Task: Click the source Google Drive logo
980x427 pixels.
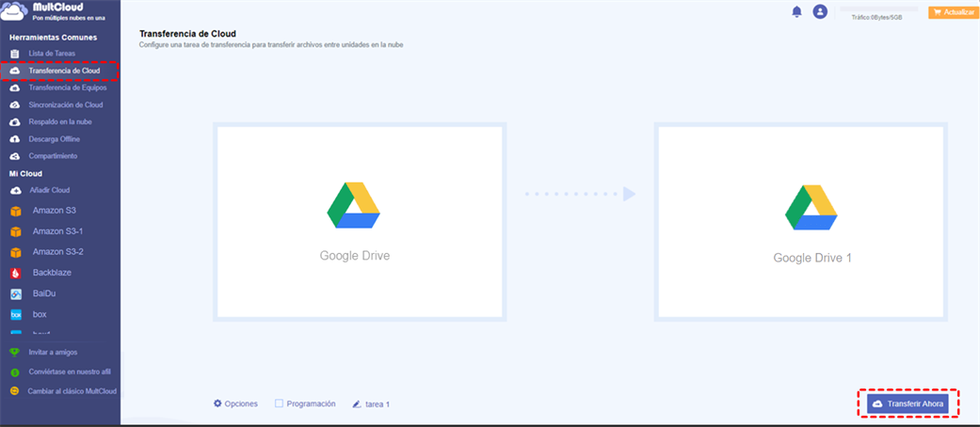Action: pos(354,205)
